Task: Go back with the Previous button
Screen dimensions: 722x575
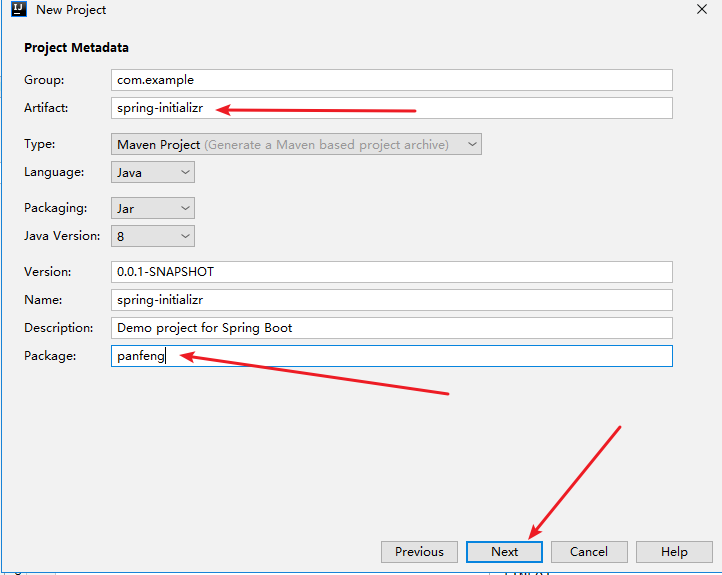Action: click(x=419, y=552)
